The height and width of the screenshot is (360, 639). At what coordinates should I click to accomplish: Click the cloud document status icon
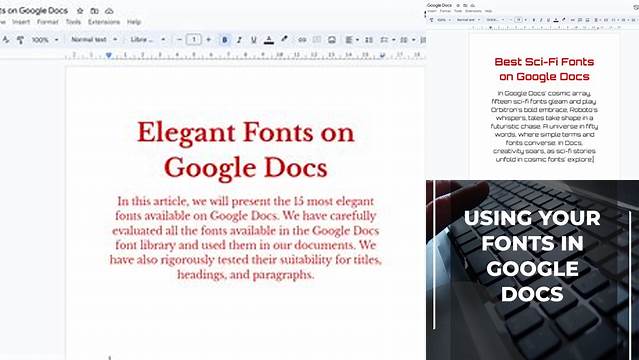click(109, 11)
